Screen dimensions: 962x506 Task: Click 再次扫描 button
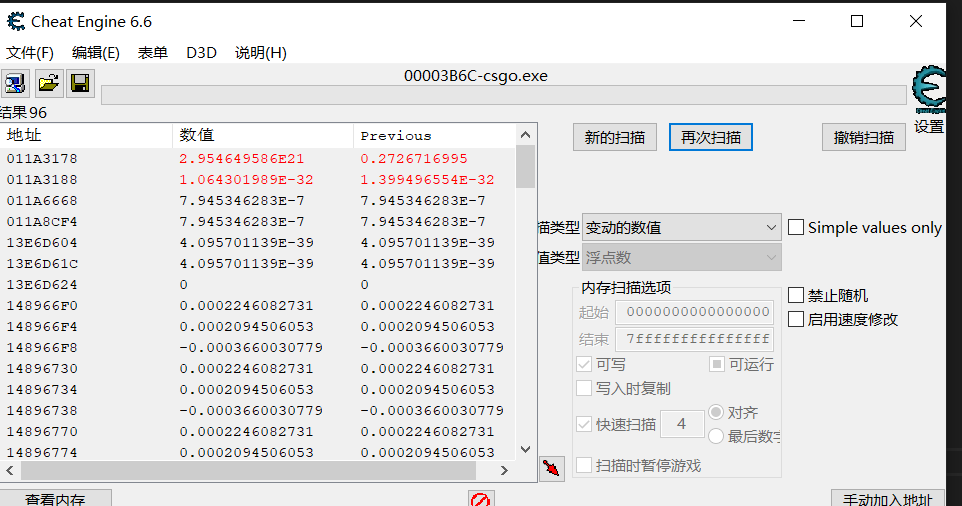tap(710, 137)
